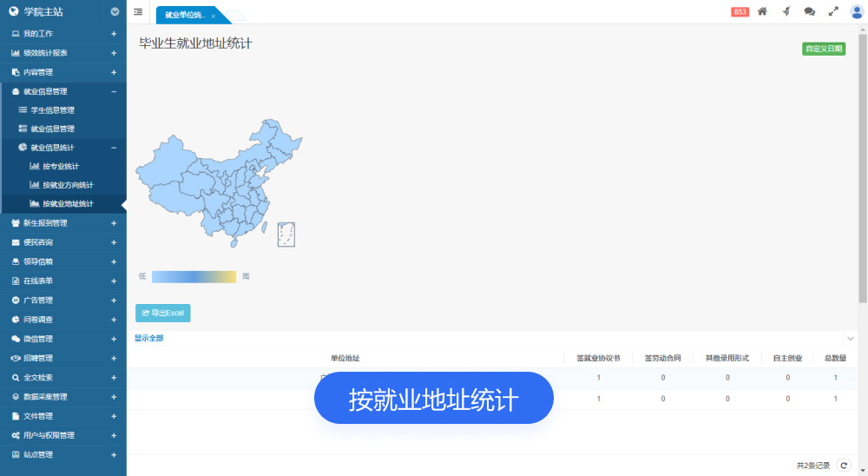Click the low-high map color gradient bar
Image resolution: width=868 pixels, height=476 pixels.
[x=194, y=276]
